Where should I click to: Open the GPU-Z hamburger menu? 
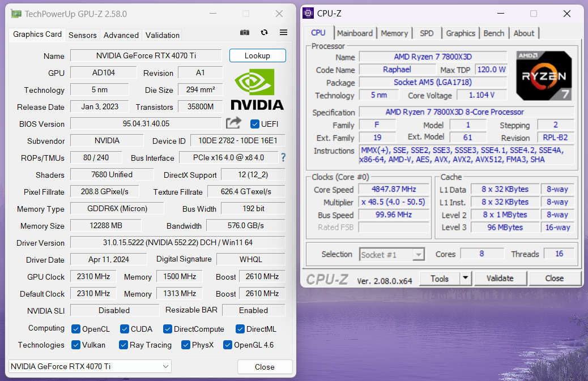[x=283, y=33]
